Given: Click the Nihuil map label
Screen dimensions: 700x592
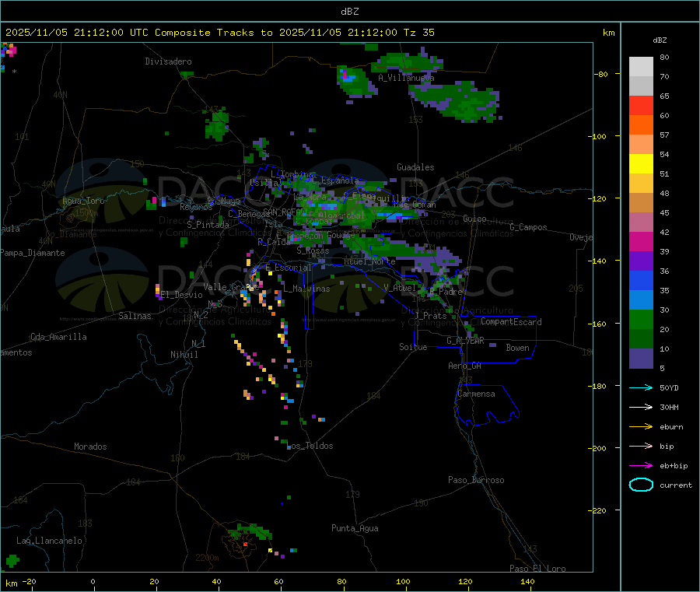Looking at the screenshot, I should pyautogui.click(x=184, y=355).
